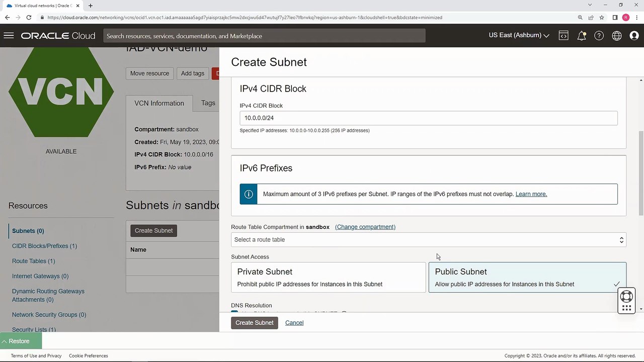
Task: Open the browser side panel icon
Action: (x=615, y=17)
